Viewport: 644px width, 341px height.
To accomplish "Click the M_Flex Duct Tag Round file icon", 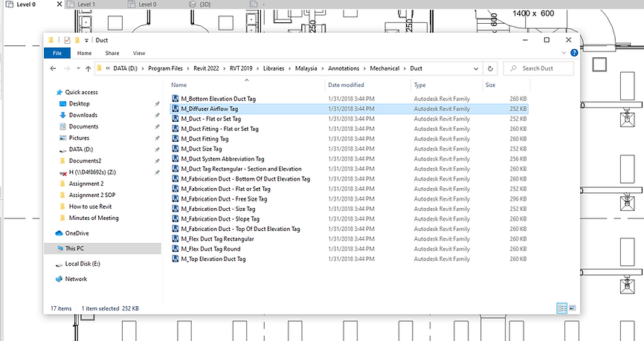I will click(176, 249).
